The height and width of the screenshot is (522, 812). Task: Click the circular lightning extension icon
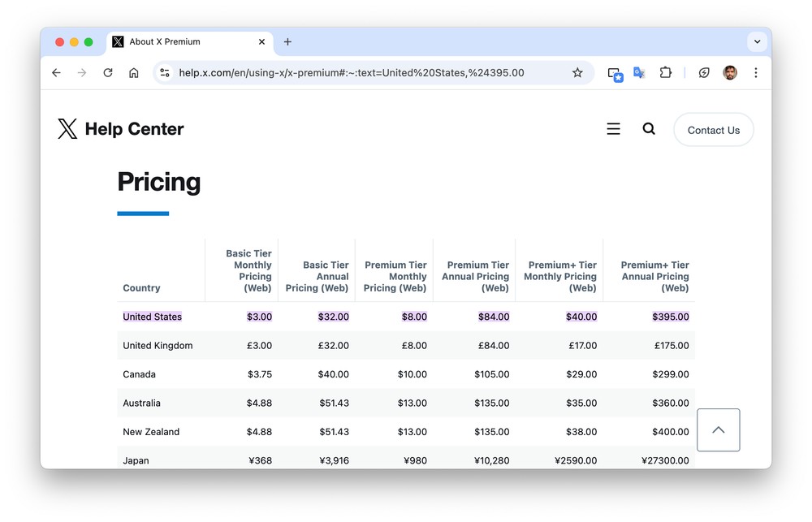tap(704, 73)
